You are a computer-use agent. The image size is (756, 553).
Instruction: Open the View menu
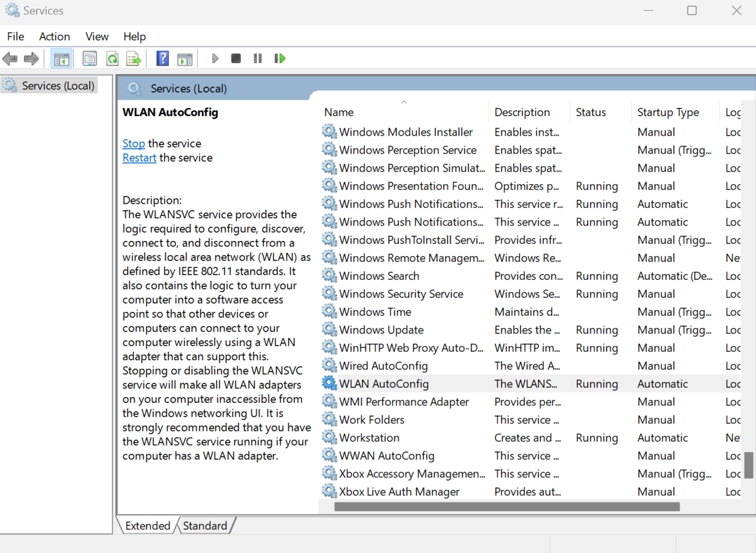(97, 36)
